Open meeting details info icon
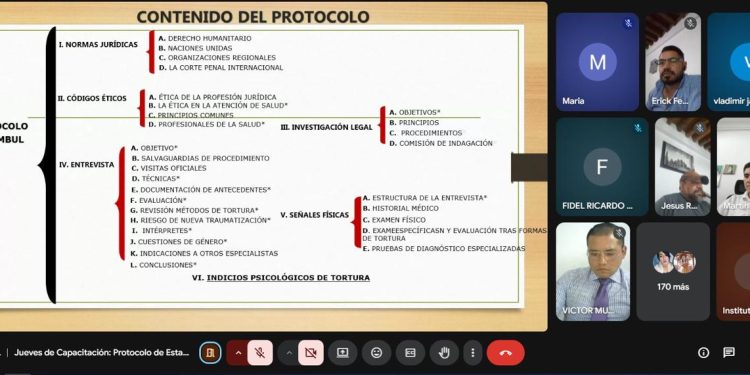 tap(703, 353)
